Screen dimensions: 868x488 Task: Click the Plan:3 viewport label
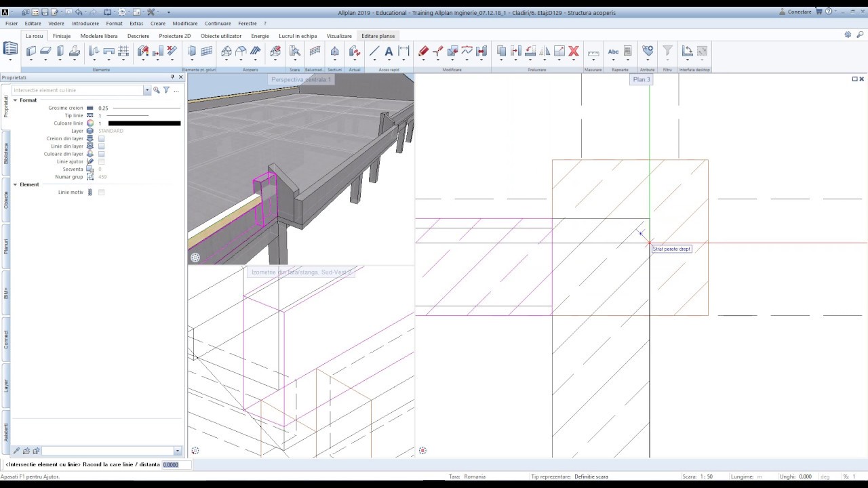pyautogui.click(x=642, y=79)
